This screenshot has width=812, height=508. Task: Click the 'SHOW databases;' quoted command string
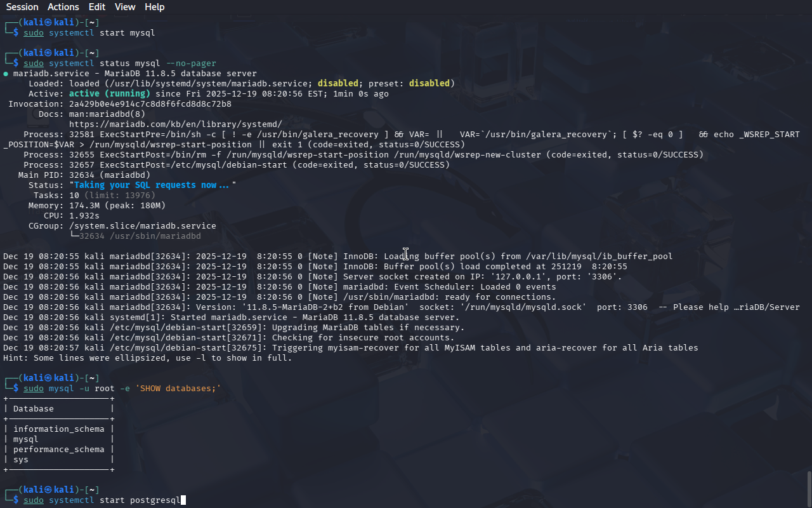click(178, 389)
